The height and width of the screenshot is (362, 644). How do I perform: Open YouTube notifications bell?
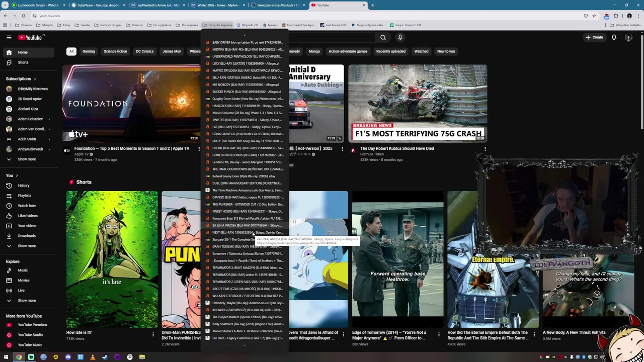pyautogui.click(x=614, y=37)
